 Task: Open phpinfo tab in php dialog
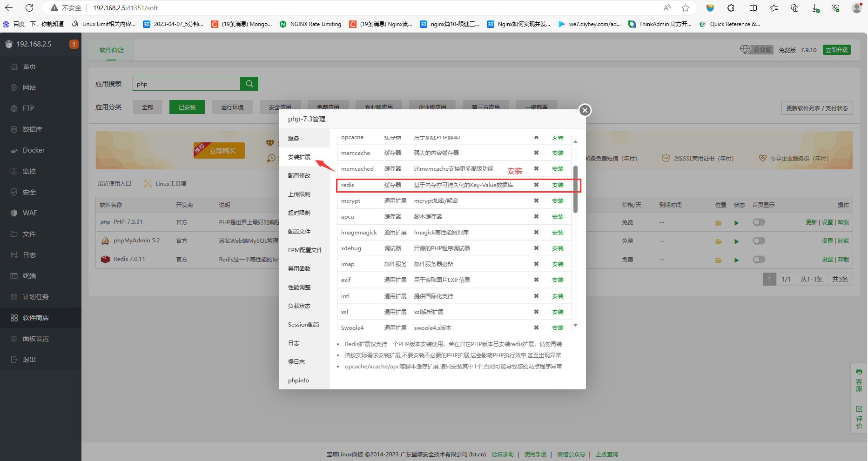pos(304,381)
